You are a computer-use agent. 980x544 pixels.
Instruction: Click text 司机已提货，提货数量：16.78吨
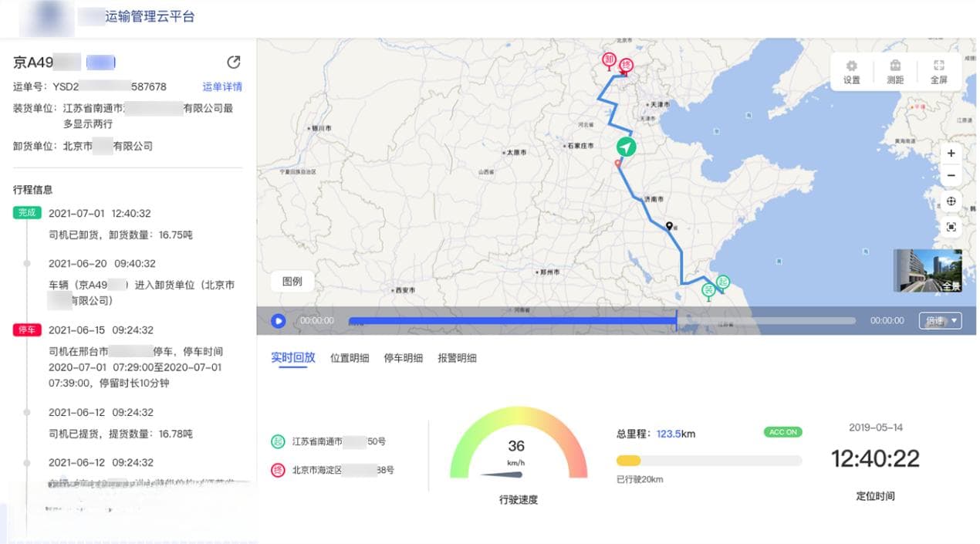(120, 434)
